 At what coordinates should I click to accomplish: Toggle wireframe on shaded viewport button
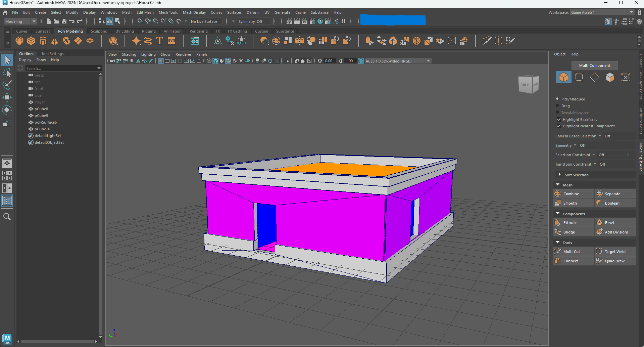coord(228,61)
